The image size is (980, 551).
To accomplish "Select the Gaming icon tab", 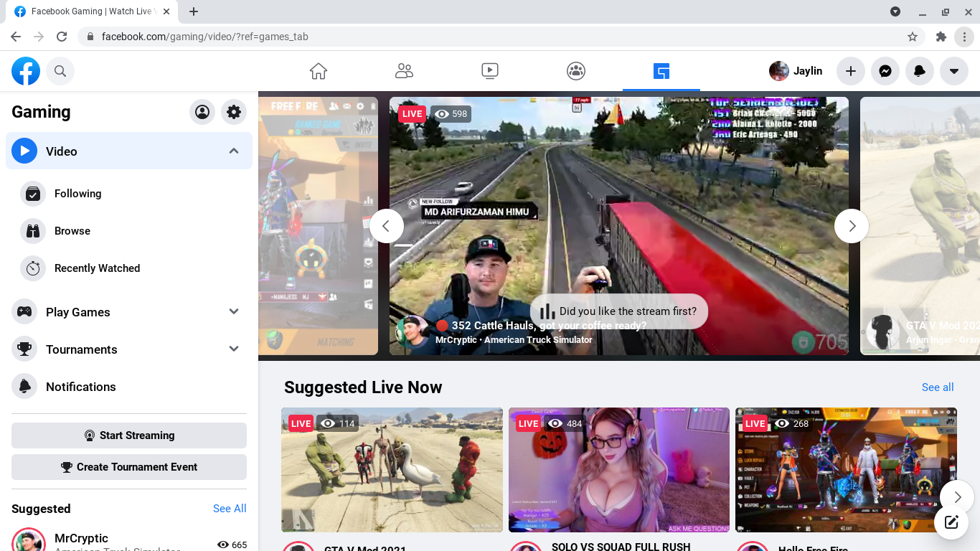I will (661, 71).
